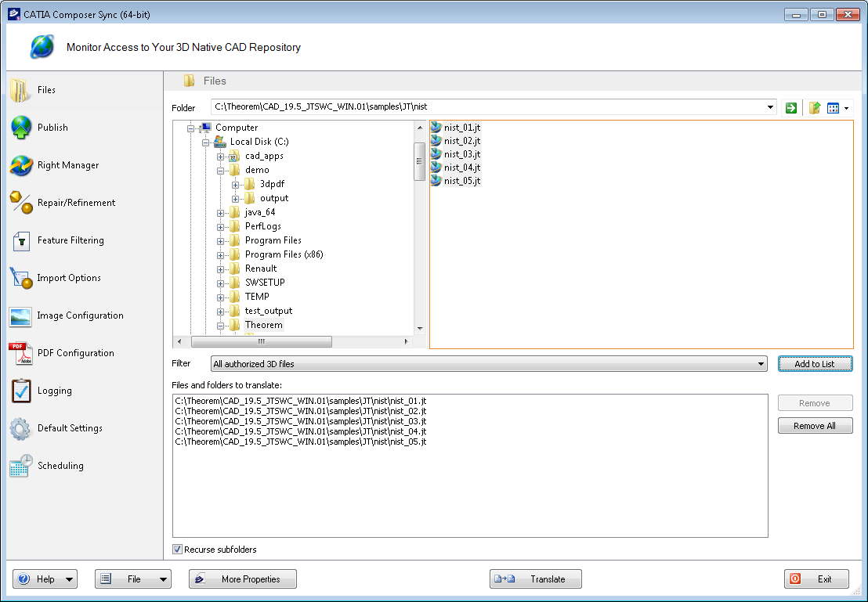The image size is (868, 602).
Task: Select the PerfLogs folder in tree
Action: click(x=263, y=226)
